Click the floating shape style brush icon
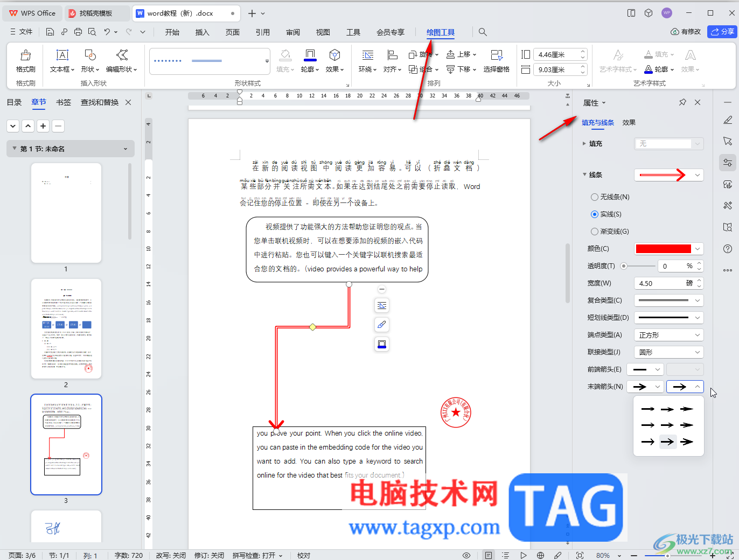739x560 pixels. pos(382,325)
